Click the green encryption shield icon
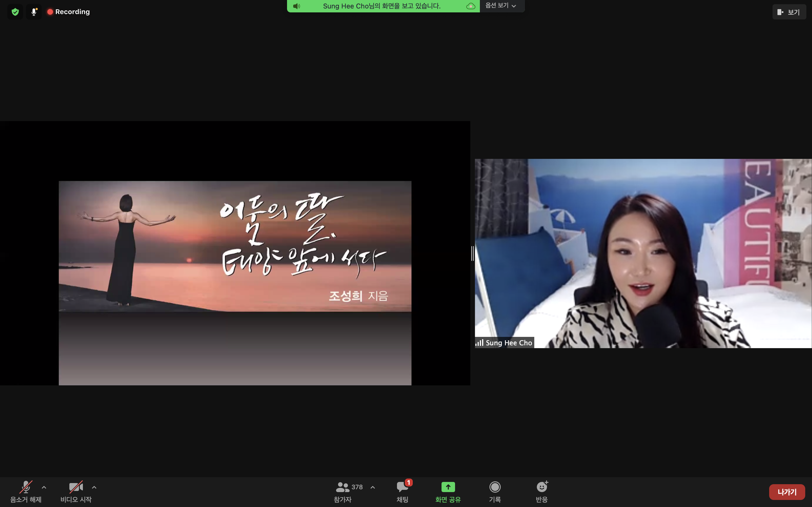The width and height of the screenshot is (812, 507). pyautogui.click(x=15, y=12)
